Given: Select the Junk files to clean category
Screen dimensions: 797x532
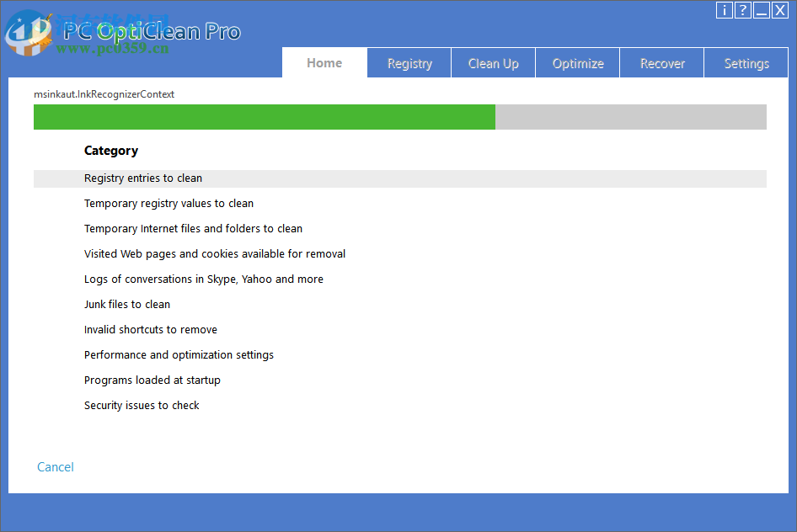Looking at the screenshot, I should [127, 304].
